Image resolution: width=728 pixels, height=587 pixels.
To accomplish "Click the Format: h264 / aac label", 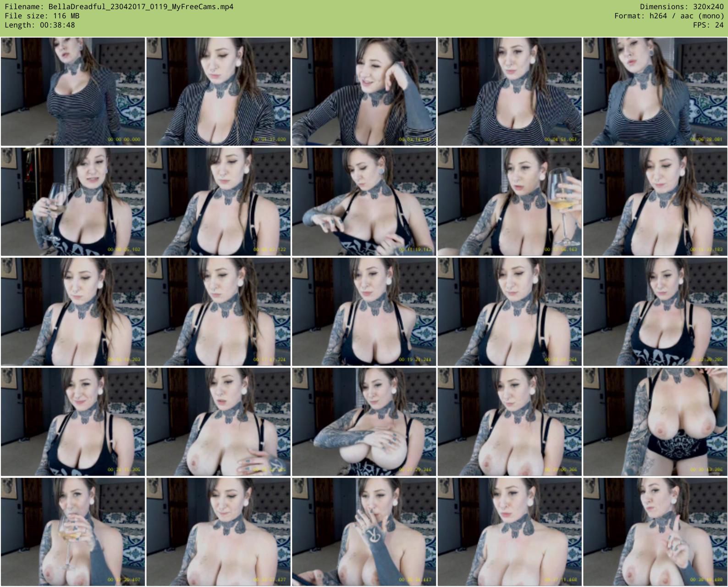I will (x=669, y=16).
